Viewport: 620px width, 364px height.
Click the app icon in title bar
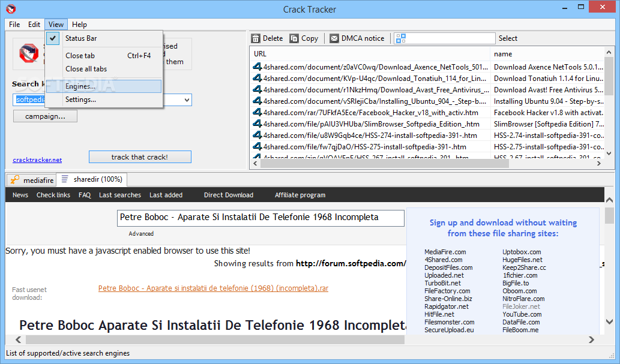coord(11,8)
